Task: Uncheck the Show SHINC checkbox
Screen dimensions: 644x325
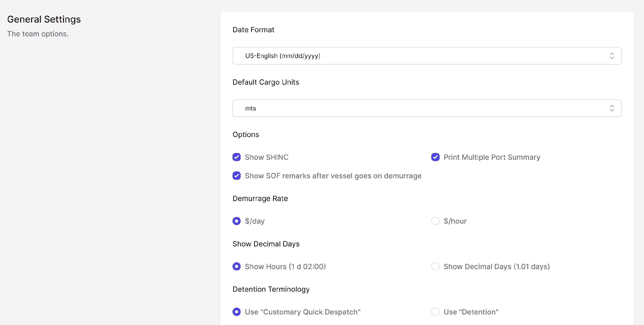Action: tap(236, 157)
